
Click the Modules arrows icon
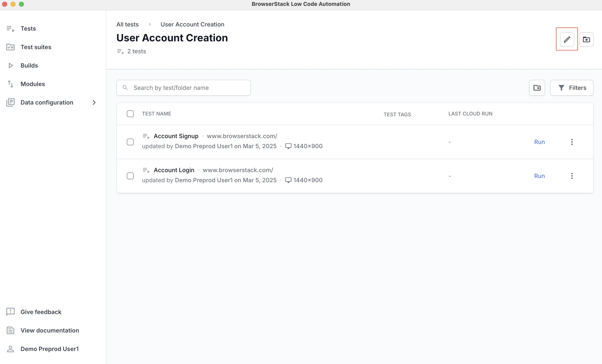10,84
